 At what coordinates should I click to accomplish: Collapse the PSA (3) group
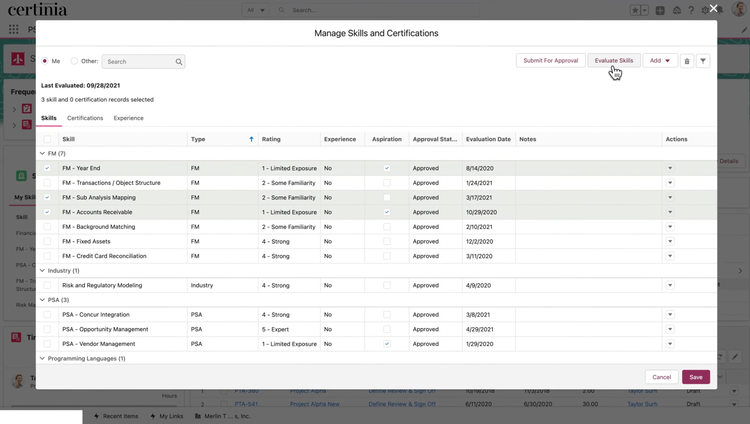click(x=43, y=300)
